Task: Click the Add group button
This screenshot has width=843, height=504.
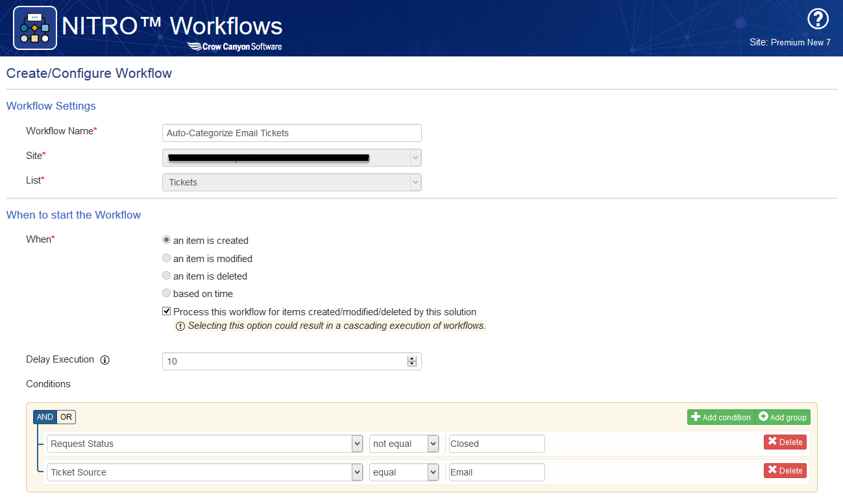Action: pos(782,417)
